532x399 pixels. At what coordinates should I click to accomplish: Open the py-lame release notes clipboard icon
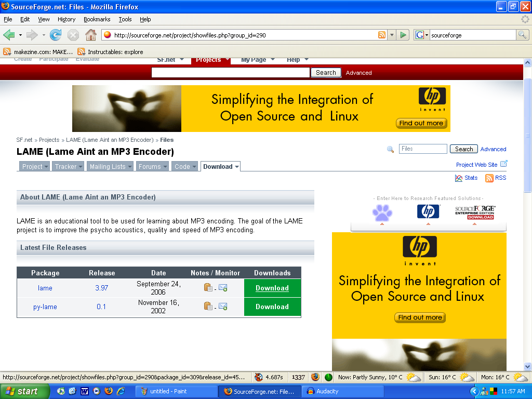click(208, 307)
